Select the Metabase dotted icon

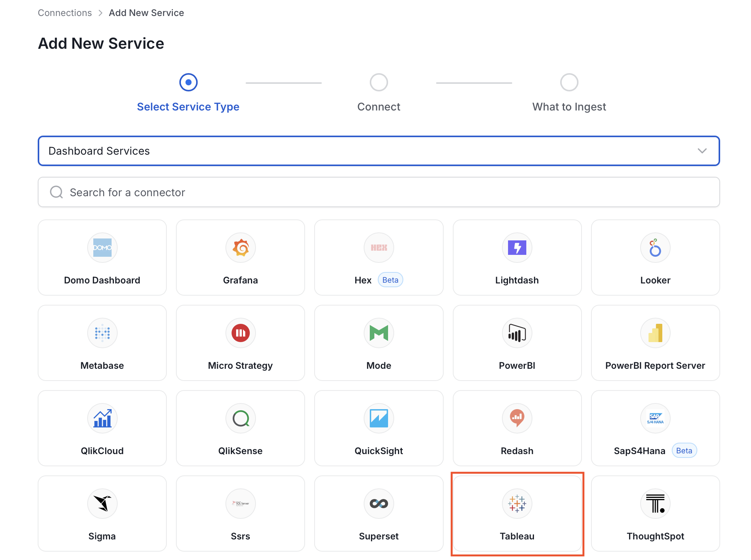102,333
